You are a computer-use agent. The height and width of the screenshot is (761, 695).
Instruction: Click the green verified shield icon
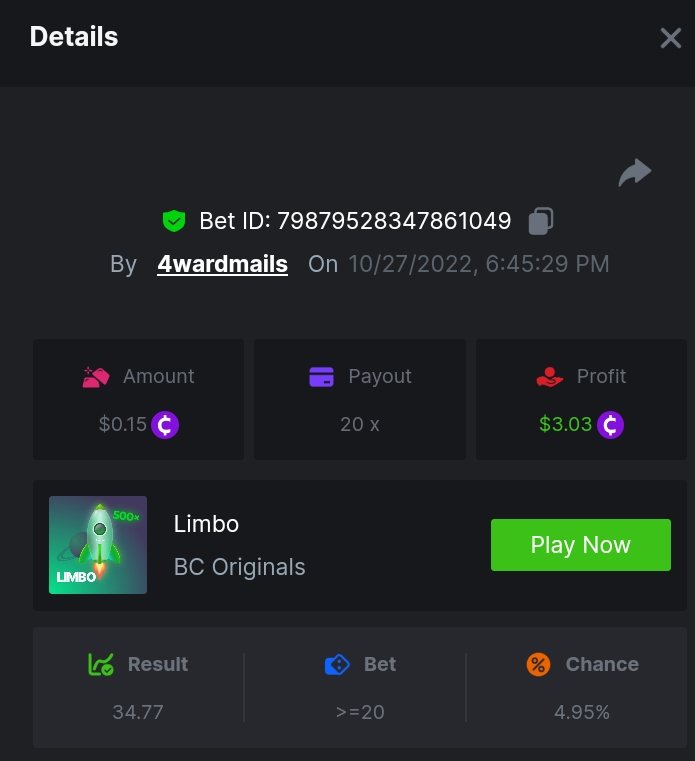[174, 220]
